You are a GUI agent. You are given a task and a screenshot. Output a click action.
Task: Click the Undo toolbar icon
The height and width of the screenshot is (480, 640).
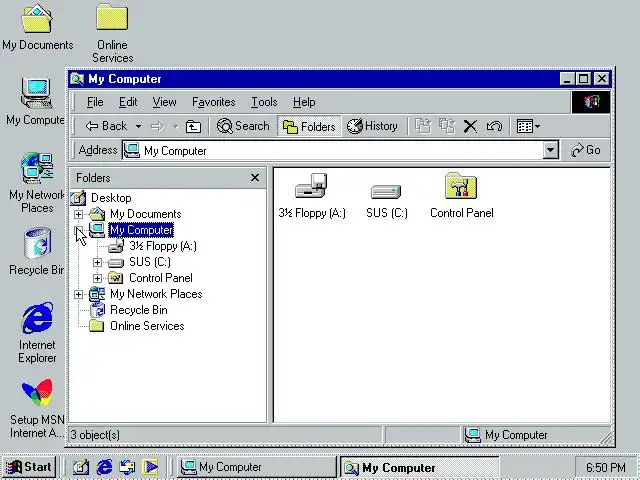494,126
